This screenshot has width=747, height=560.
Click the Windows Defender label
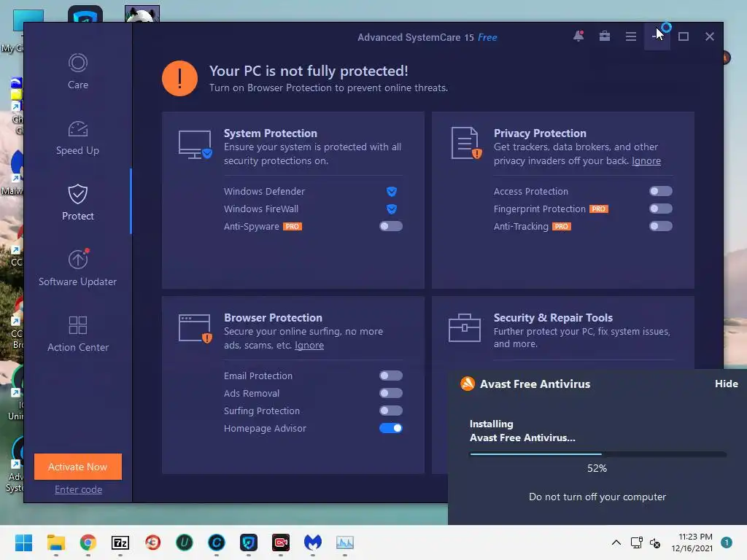click(264, 192)
